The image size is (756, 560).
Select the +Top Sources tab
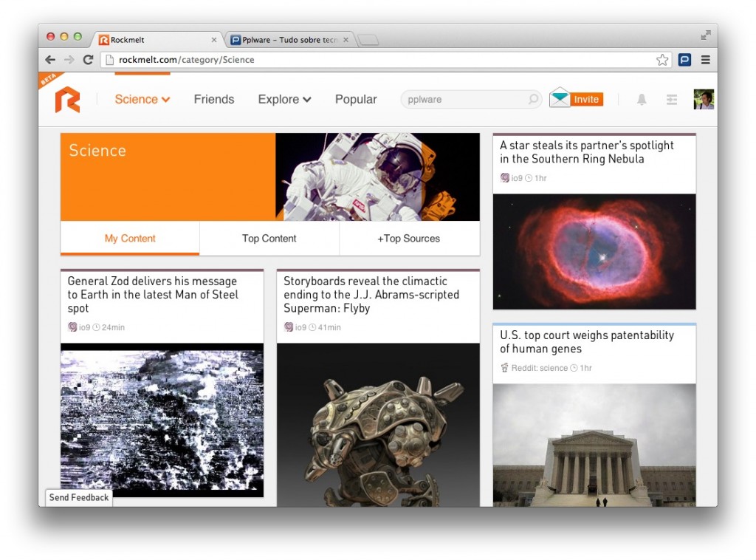[409, 239]
